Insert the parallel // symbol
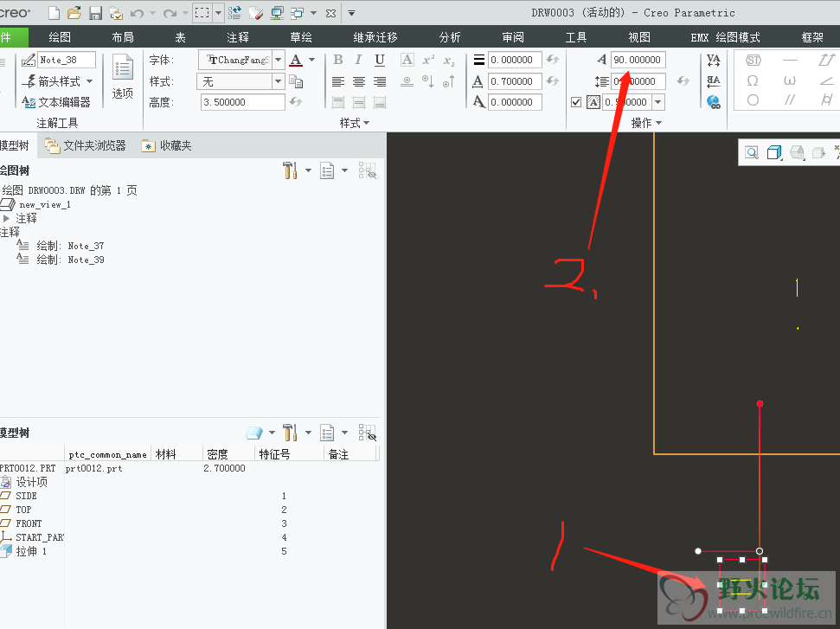This screenshot has width=840, height=629. coord(790,100)
